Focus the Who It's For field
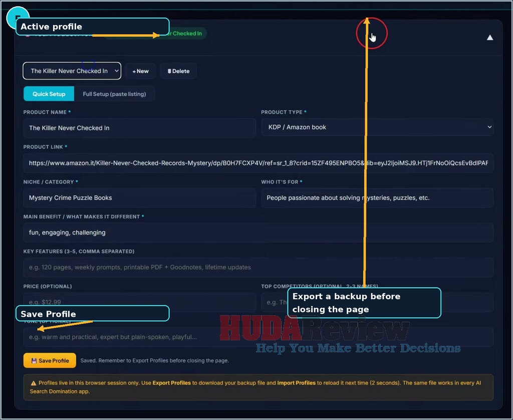The image size is (513, 420). tap(377, 198)
